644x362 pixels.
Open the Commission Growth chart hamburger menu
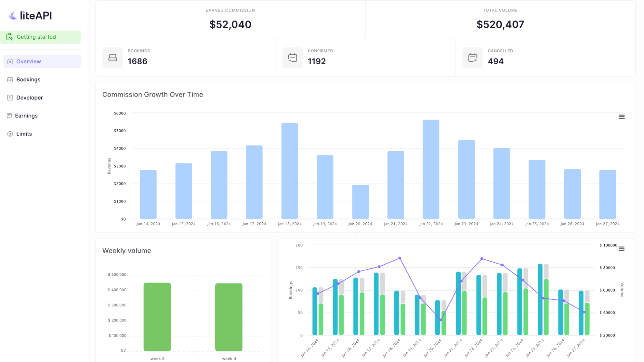click(621, 117)
